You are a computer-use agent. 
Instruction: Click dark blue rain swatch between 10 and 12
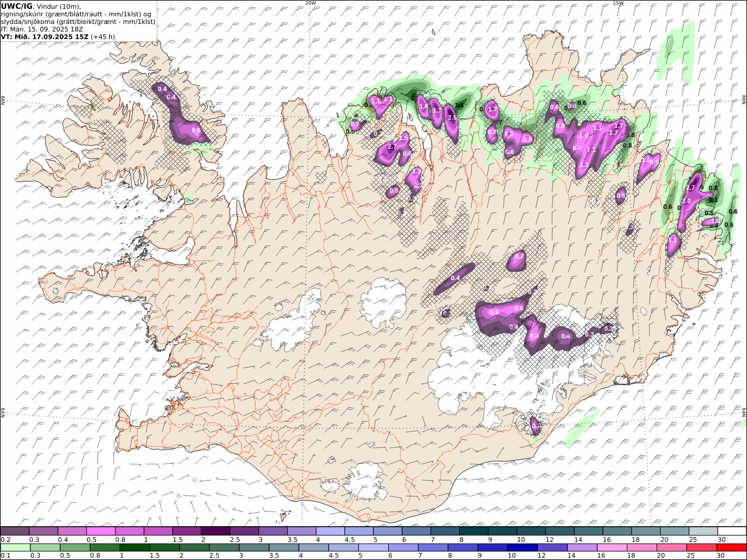coord(522,547)
